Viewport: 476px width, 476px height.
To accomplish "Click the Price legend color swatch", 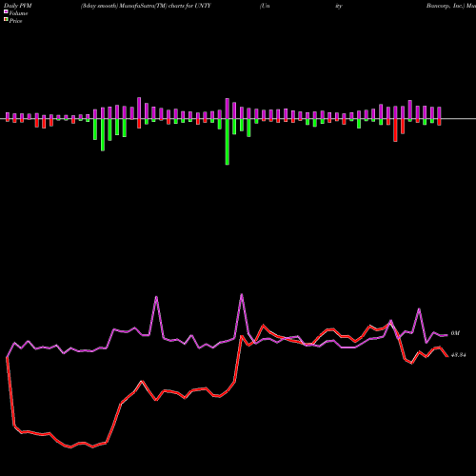I will pos(6,20).
